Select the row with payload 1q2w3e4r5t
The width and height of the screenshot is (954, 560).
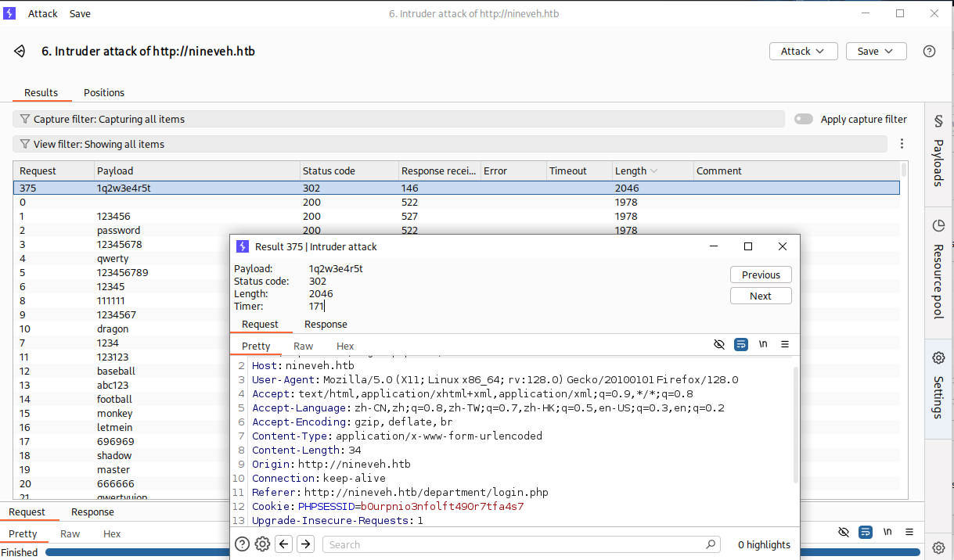point(456,188)
